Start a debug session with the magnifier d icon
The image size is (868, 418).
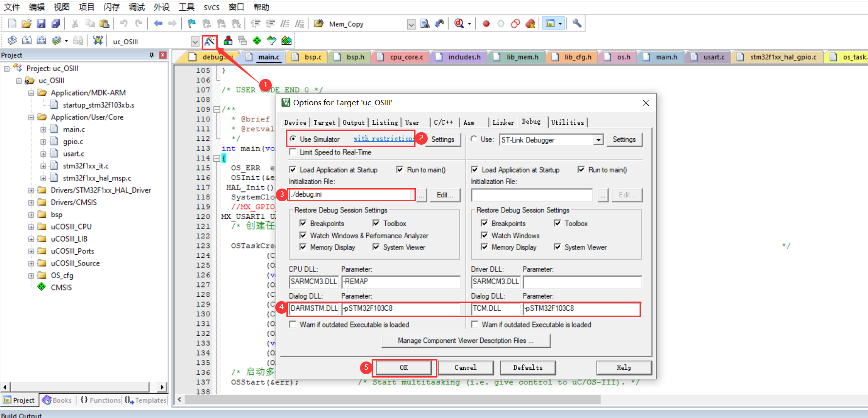click(459, 23)
